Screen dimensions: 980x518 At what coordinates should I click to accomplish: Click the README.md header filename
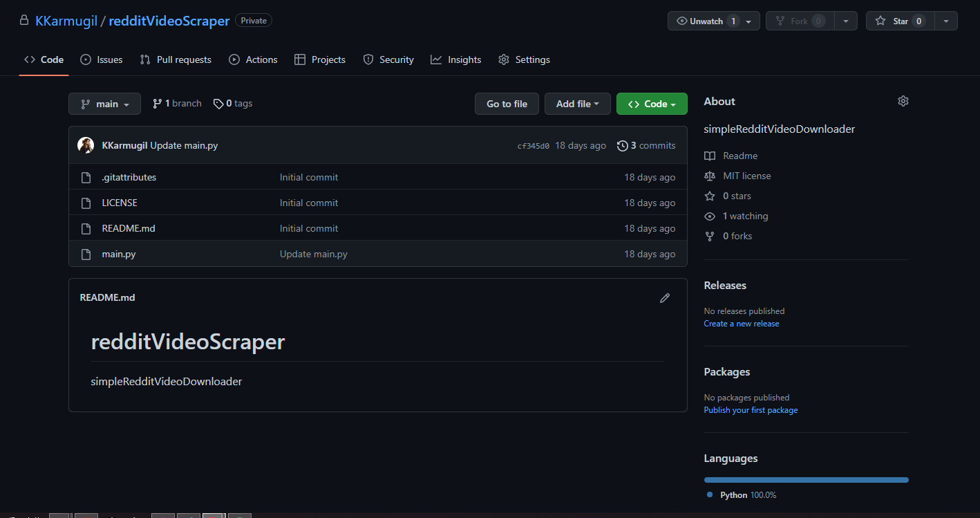pos(108,298)
